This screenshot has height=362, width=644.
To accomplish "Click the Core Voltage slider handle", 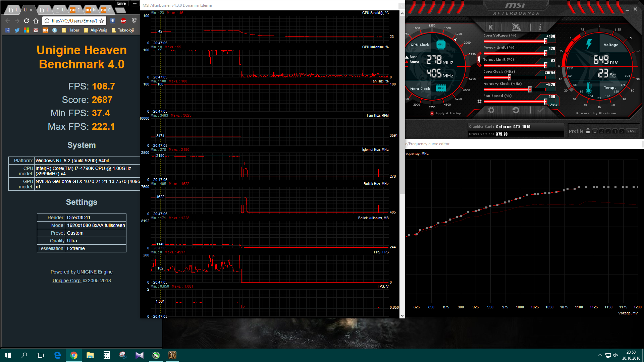I will (x=546, y=41).
